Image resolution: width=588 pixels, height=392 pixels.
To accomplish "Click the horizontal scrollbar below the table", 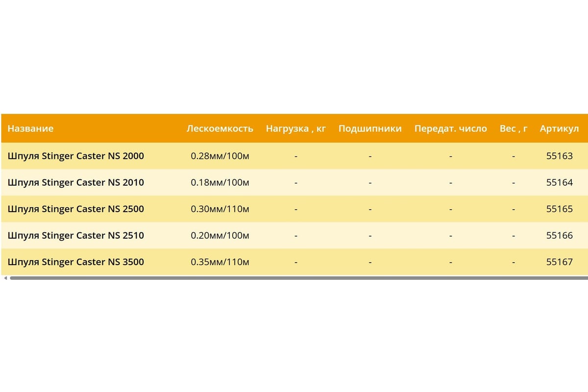I will tap(298, 278).
